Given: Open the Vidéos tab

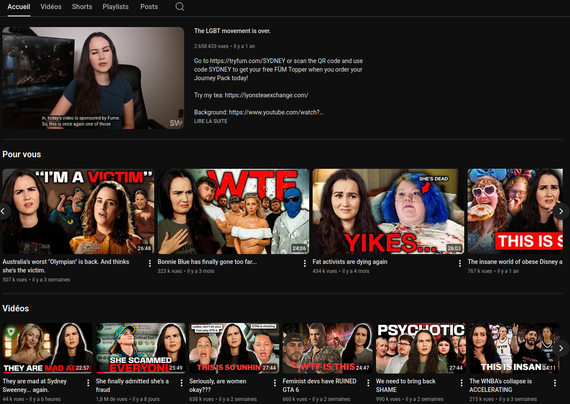Looking at the screenshot, I should coord(51,7).
